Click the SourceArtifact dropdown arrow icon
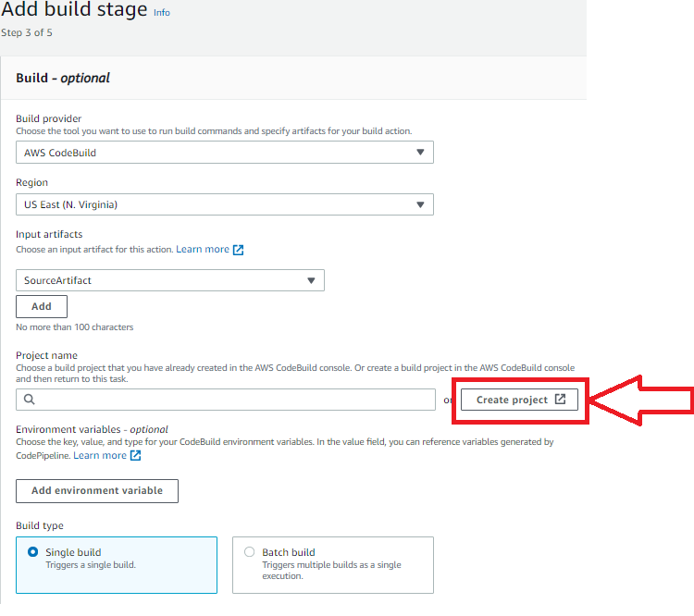 pos(311,280)
